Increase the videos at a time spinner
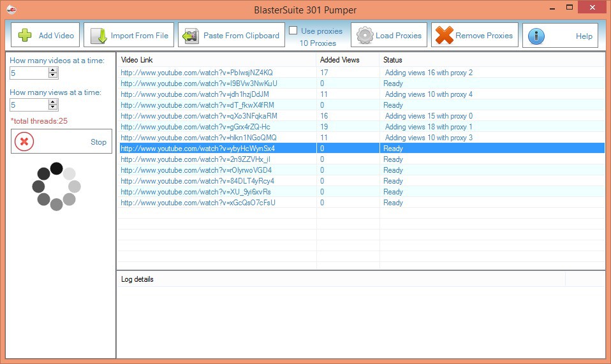Image resolution: width=611 pixels, height=364 pixels. (53, 70)
